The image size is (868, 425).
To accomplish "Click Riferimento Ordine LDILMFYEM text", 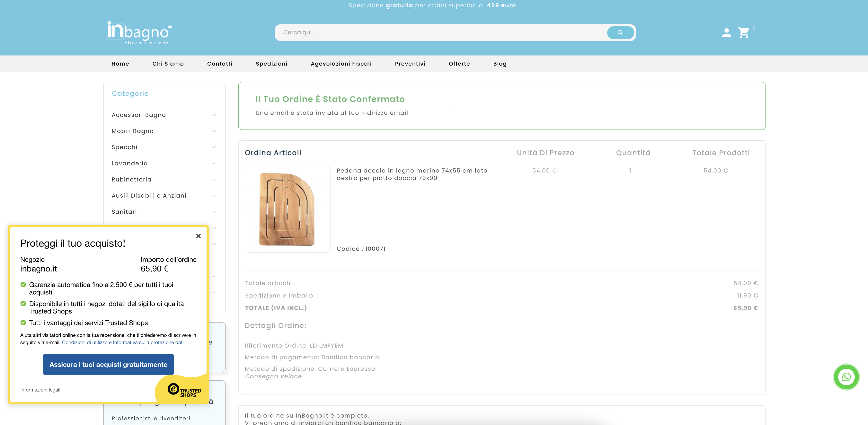I will [294, 346].
